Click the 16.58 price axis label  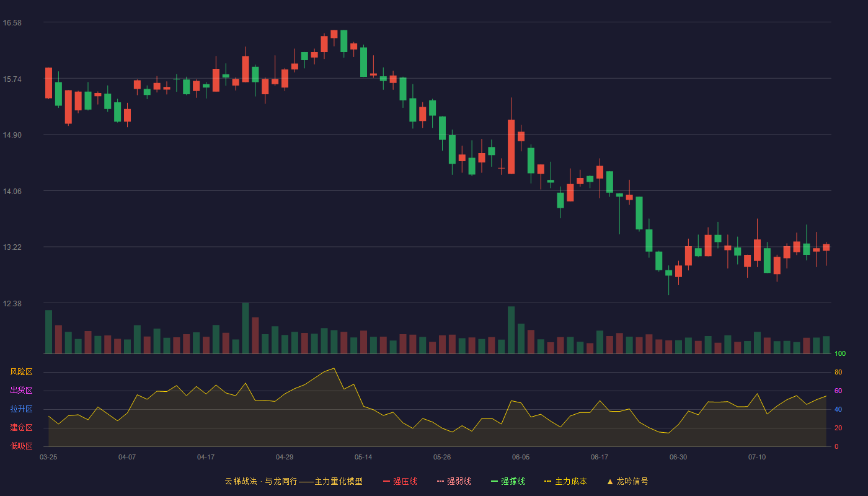pos(12,23)
